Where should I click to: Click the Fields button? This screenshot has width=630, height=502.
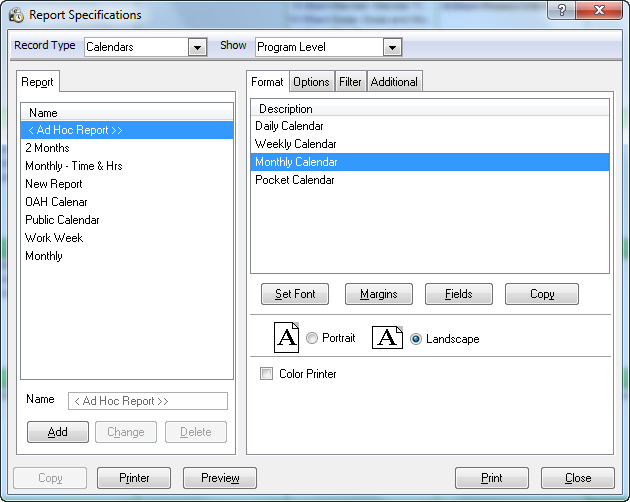(x=458, y=294)
